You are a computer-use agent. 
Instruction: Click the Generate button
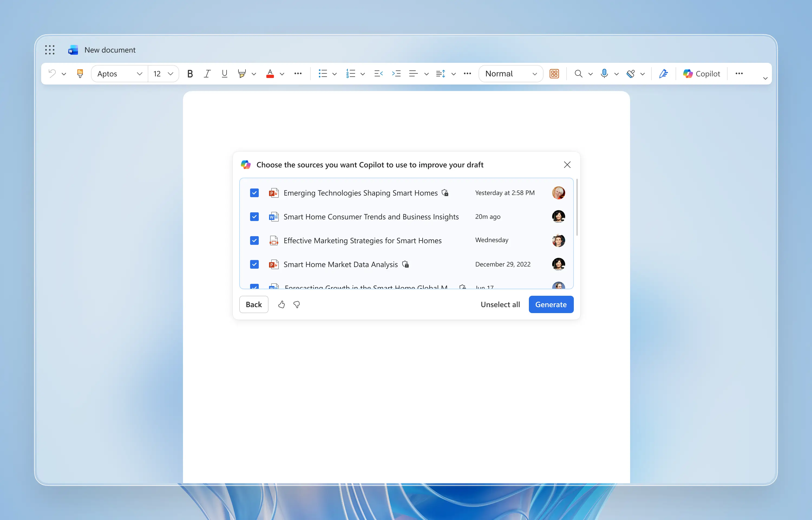551,305
